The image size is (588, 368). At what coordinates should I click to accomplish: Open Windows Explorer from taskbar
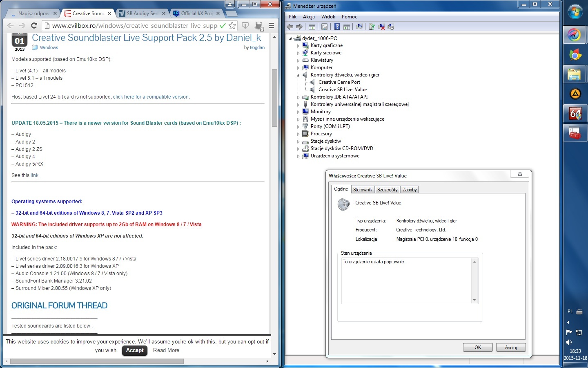[575, 74]
